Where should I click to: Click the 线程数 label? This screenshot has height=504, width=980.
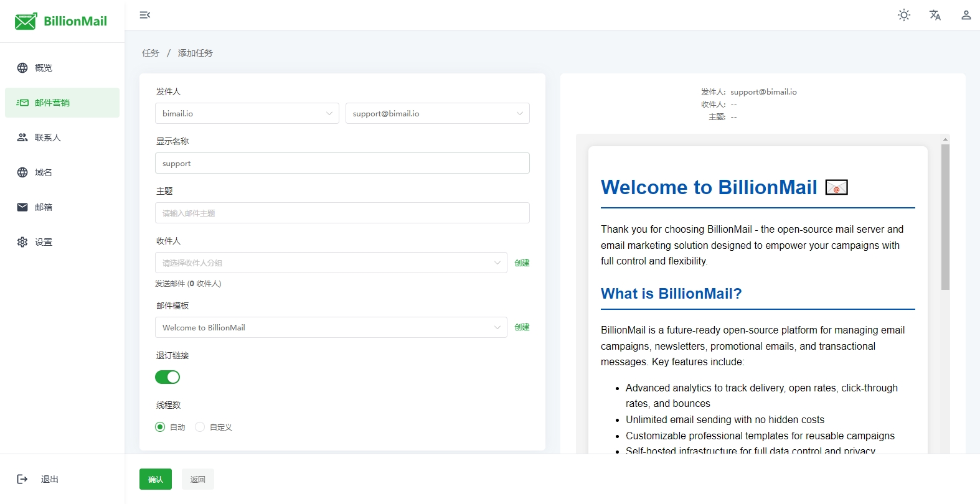pyautogui.click(x=168, y=405)
